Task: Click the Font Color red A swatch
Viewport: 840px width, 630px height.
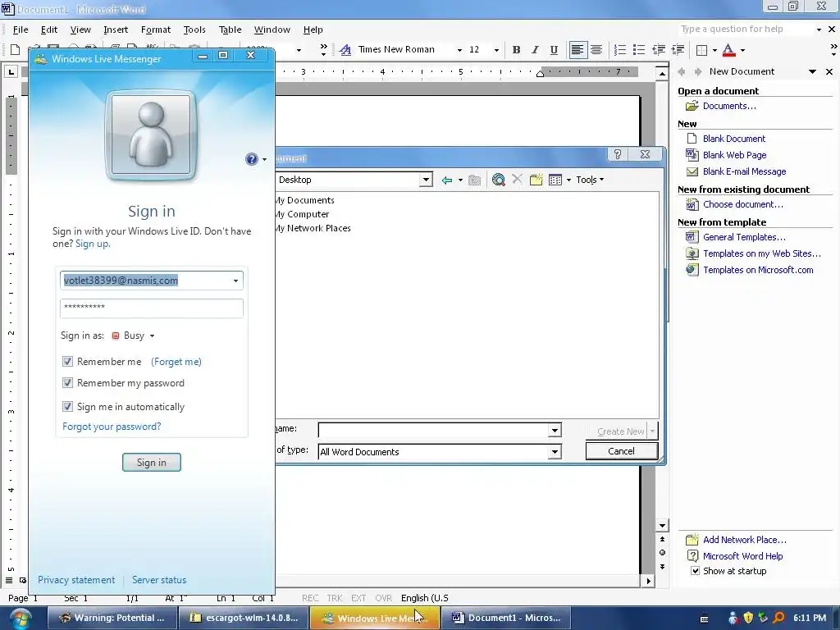Action: (x=728, y=50)
